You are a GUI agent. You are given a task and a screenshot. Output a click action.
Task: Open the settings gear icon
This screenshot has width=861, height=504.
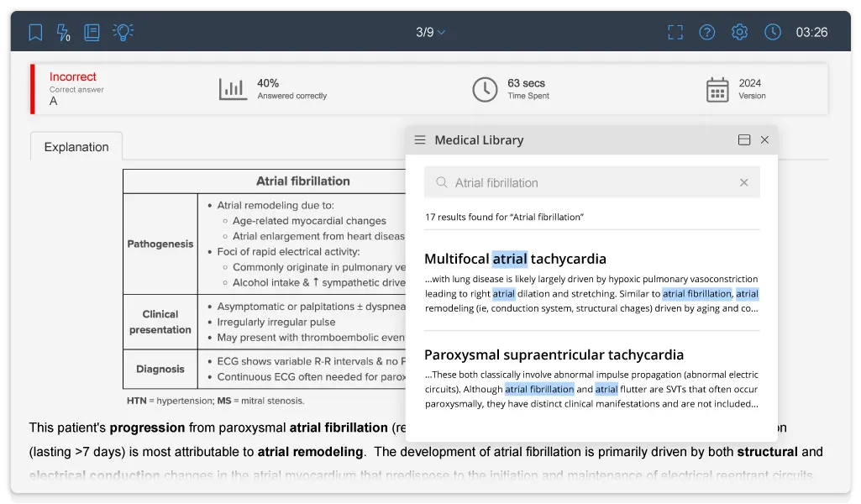(x=740, y=32)
